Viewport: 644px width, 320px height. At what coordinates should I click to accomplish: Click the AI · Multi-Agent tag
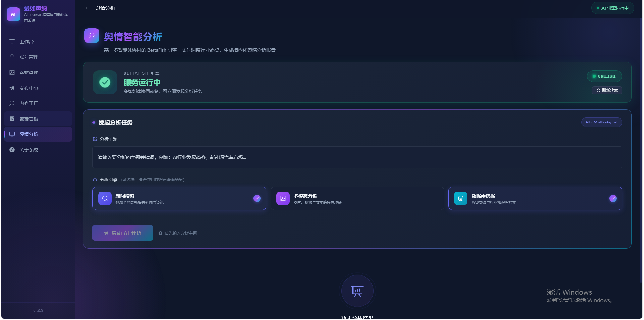[601, 122]
